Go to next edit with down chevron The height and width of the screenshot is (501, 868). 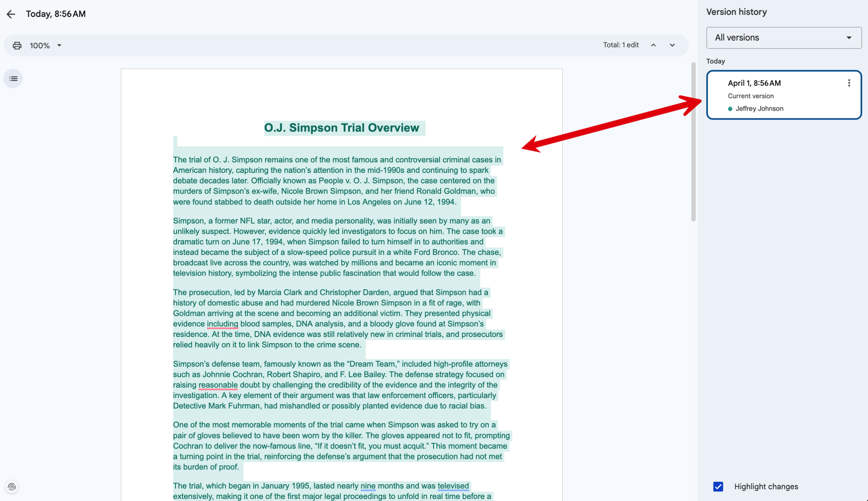(x=672, y=45)
